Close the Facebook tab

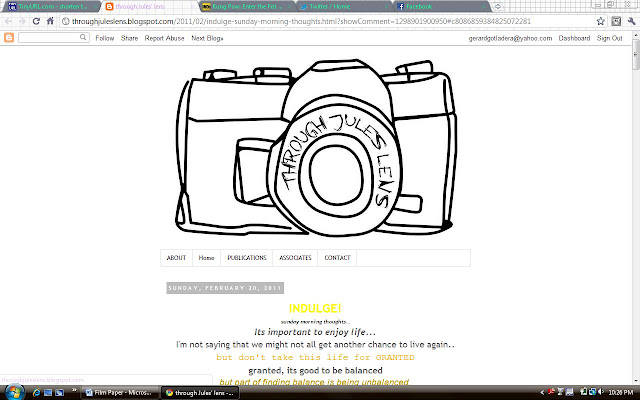click(484, 7)
